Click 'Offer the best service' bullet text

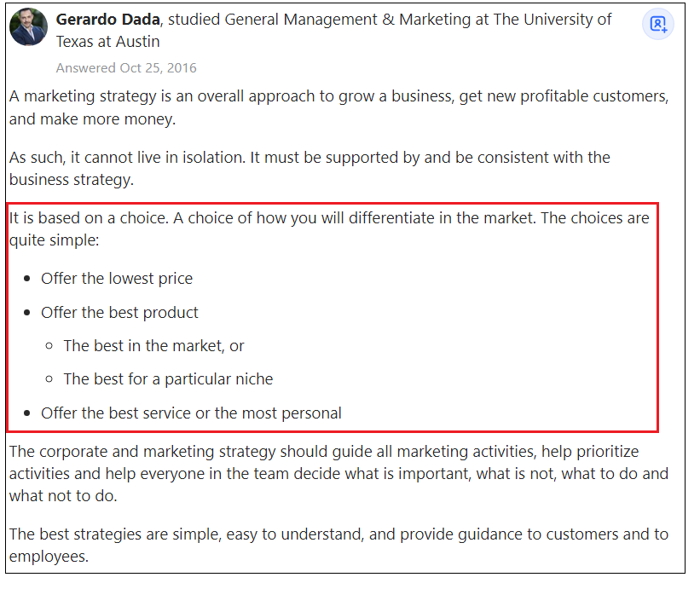(191, 413)
